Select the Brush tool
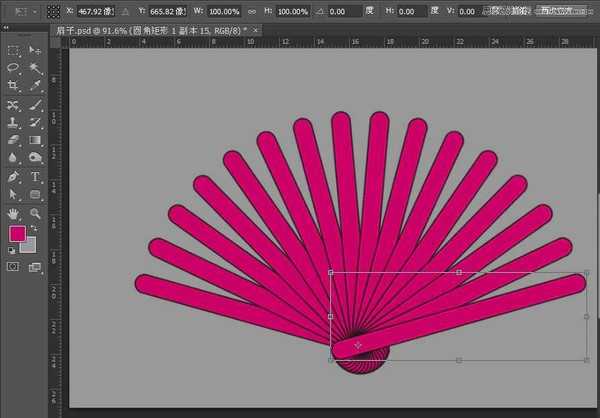 (35, 105)
